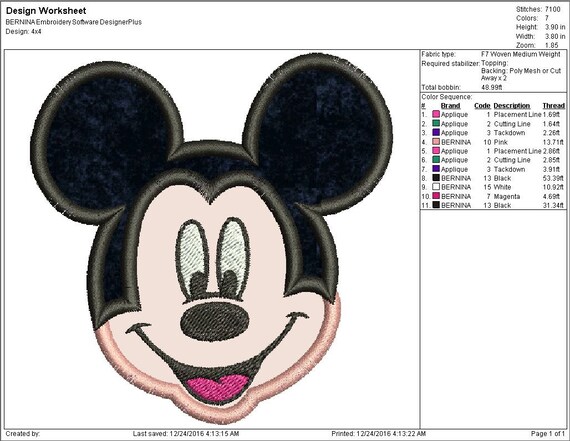Image resolution: width=570 pixels, height=441 pixels.
Task: Click thread length '13.71ft' for Pink
Action: point(553,142)
